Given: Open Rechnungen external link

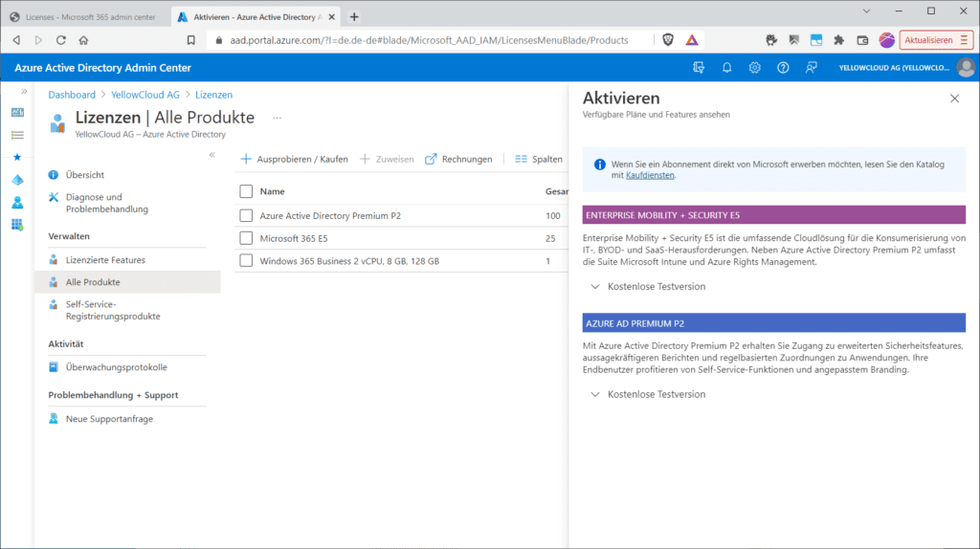Looking at the screenshot, I should (x=458, y=160).
